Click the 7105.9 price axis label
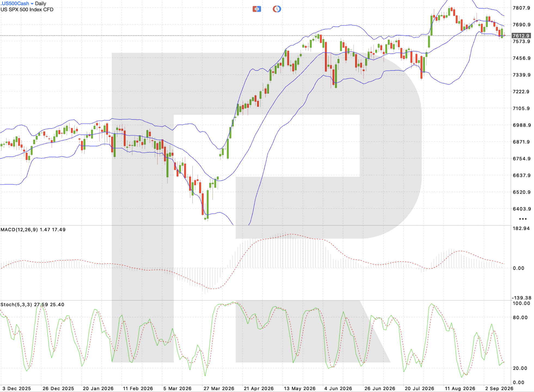 tap(521, 108)
